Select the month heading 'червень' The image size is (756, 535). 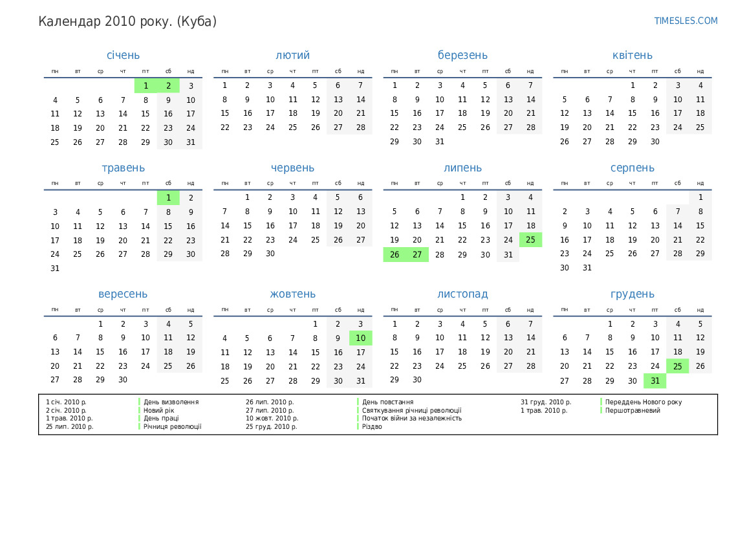[293, 168]
